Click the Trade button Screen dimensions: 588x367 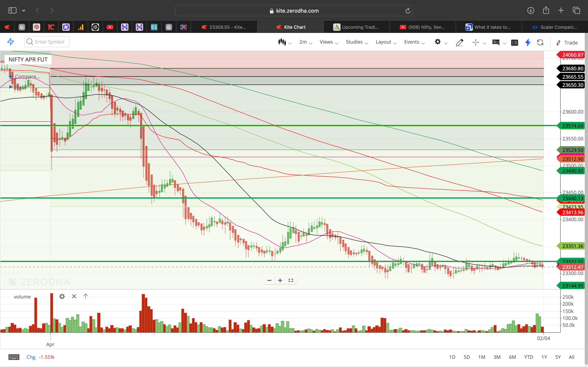pos(567,43)
